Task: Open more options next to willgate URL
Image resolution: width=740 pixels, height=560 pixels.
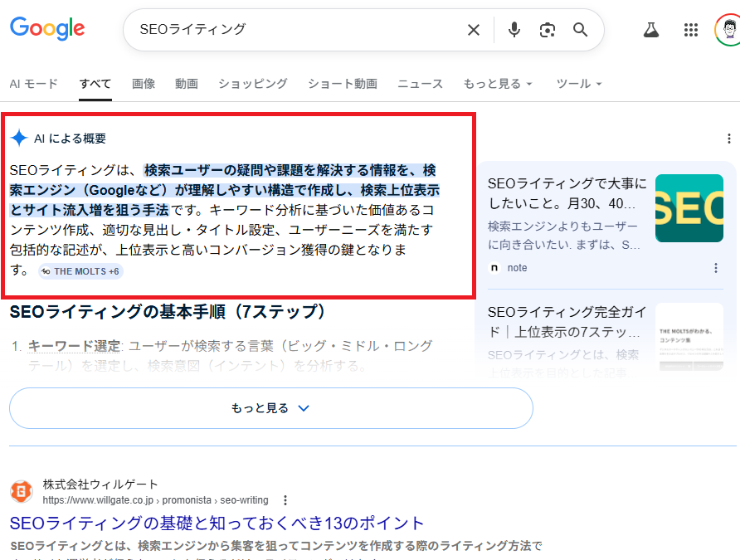Action: (x=285, y=500)
